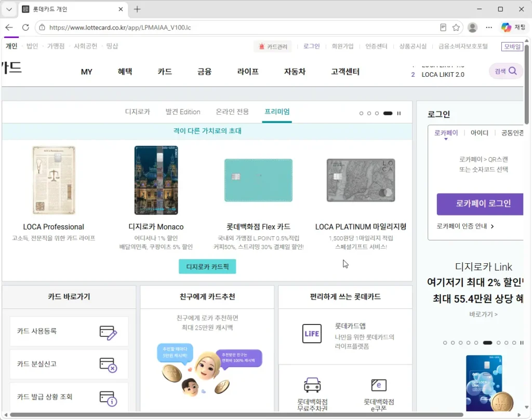Open 금융 main menu
This screenshot has width=532, height=420.
[x=204, y=72]
